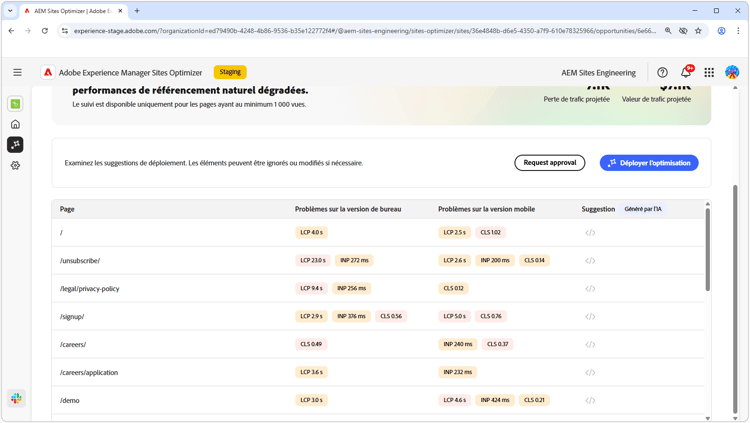Viewport: 750px width, 423px height.
Task: Open a new browser tab
Action: click(137, 11)
